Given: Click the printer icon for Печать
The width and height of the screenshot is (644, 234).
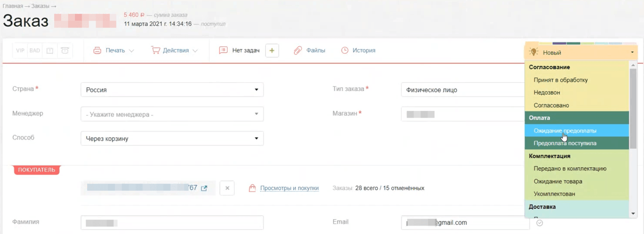Looking at the screenshot, I should [97, 50].
